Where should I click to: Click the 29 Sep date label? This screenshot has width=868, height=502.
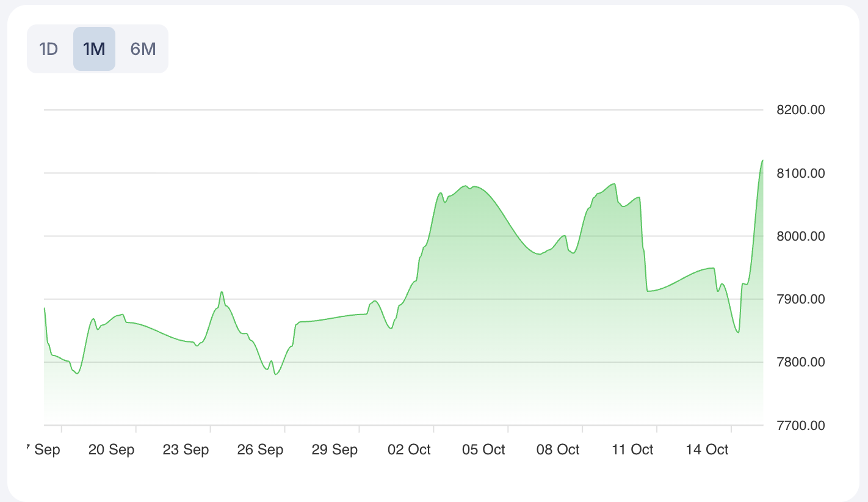[335, 450]
